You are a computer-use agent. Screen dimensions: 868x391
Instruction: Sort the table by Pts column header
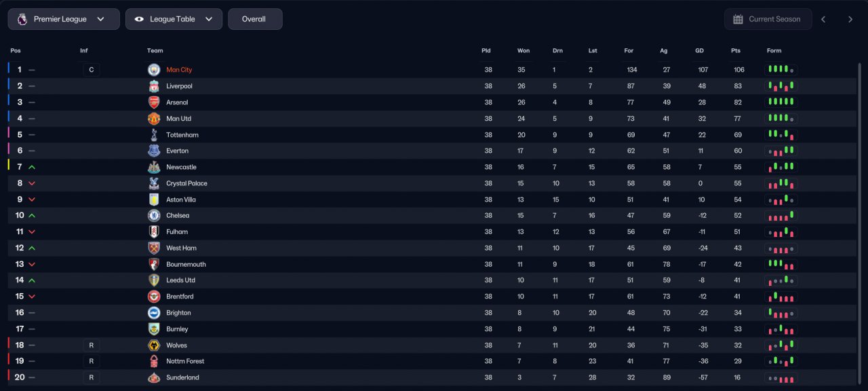[736, 51]
